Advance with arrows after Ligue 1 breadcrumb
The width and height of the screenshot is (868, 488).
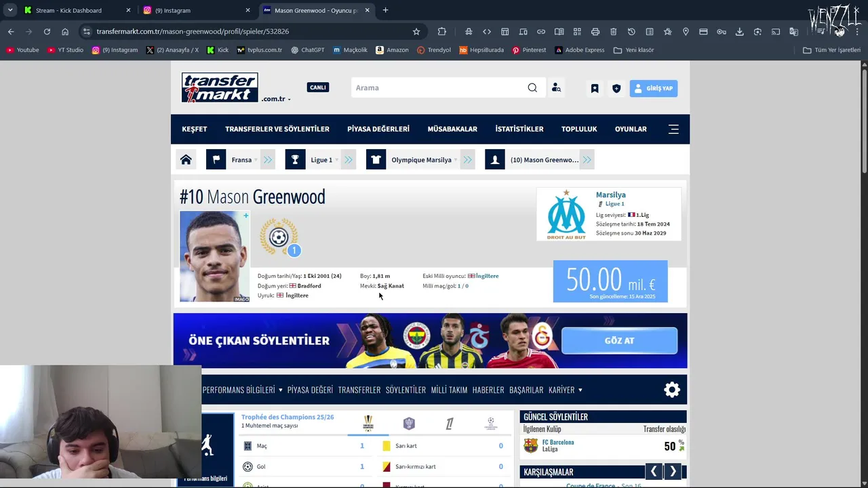click(x=349, y=160)
